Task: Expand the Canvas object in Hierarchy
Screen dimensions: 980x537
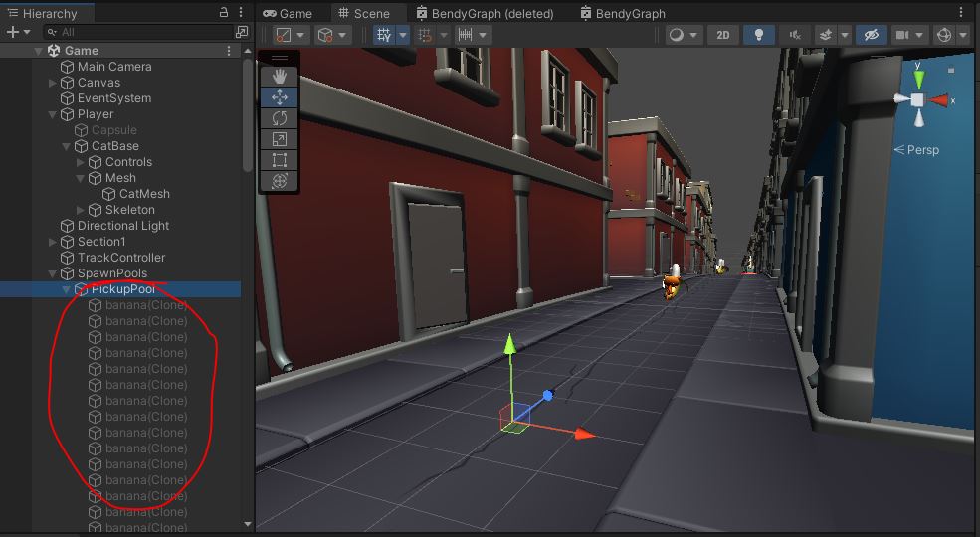Action: click(53, 83)
